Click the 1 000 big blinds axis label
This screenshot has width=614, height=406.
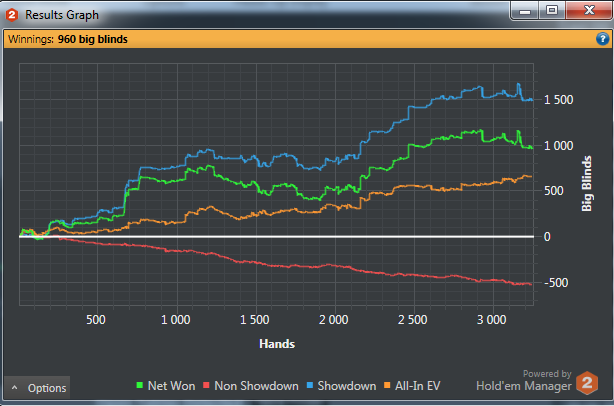point(558,146)
